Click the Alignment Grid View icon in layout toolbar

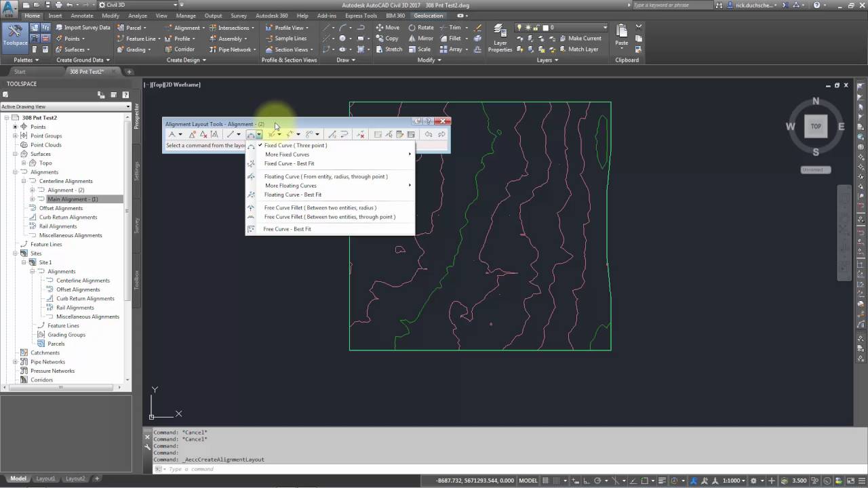coord(410,134)
